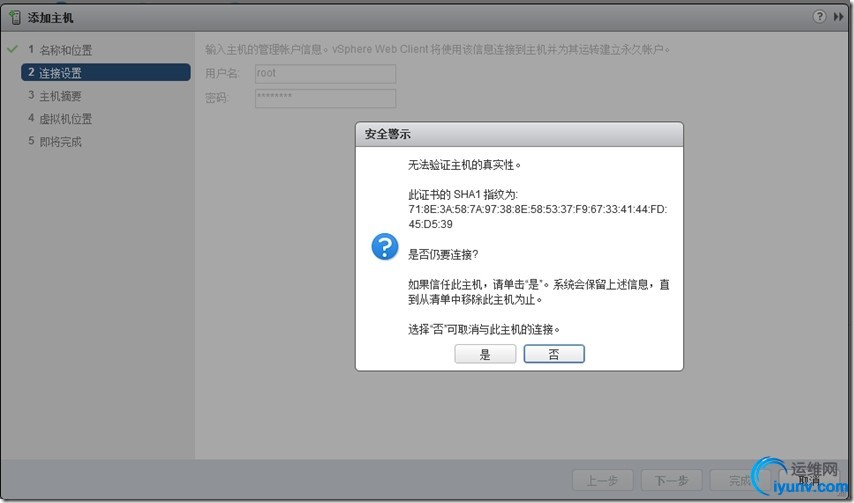854x503 pixels.
Task: Click the green checkmark beside step 1
Action: (x=12, y=49)
